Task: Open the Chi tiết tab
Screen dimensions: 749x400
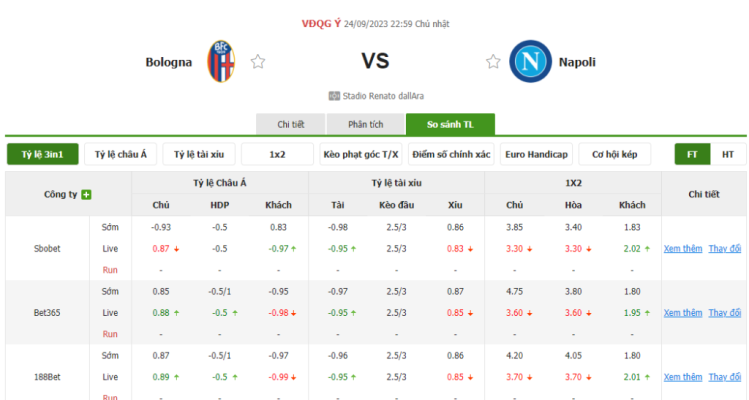Action: point(290,124)
